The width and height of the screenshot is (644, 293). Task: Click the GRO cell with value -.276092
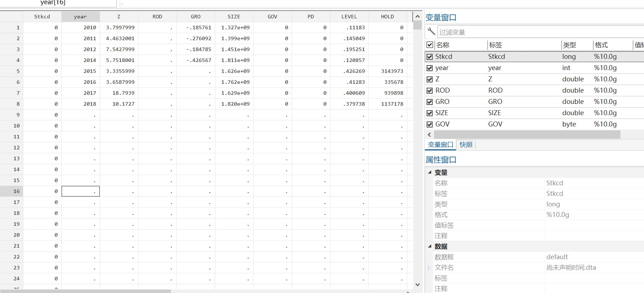tap(196, 38)
